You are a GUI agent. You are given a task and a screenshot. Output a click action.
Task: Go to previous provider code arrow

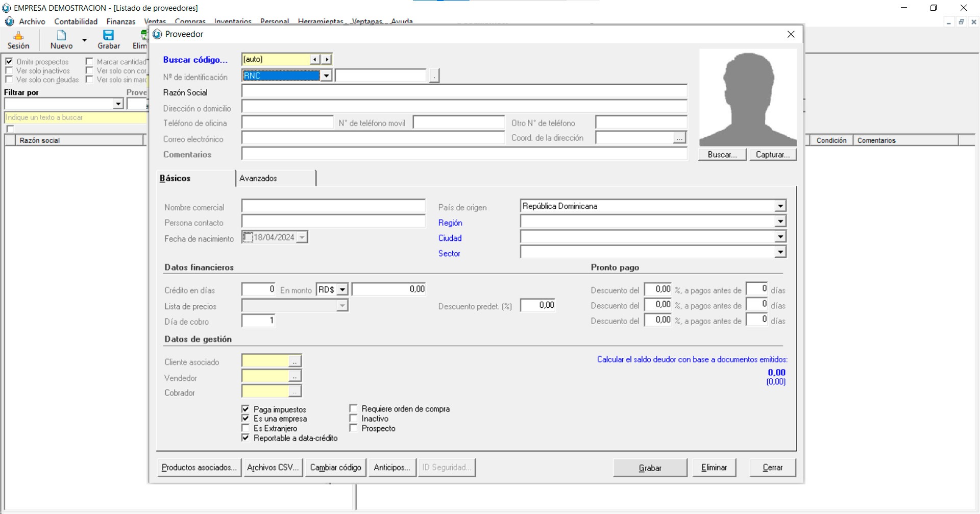315,60
